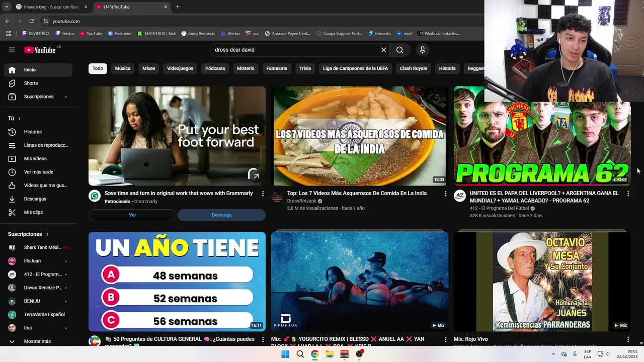Open the KEVINTROX | Kick bookmark
The width and height of the screenshot is (644, 362).
[x=156, y=34]
